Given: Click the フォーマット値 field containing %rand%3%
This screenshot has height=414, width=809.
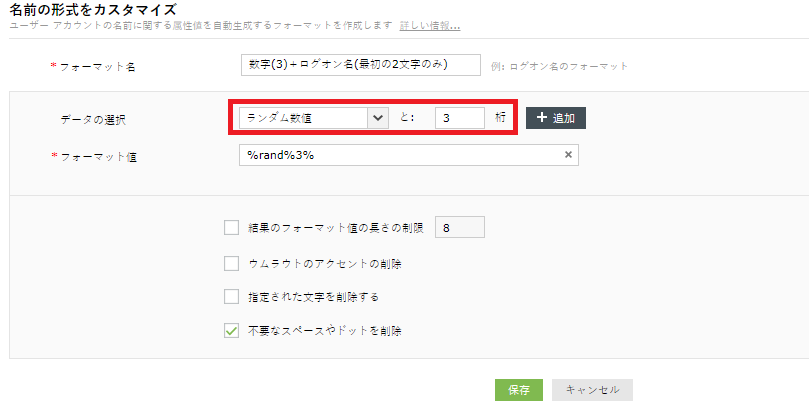Looking at the screenshot, I should 398,155.
